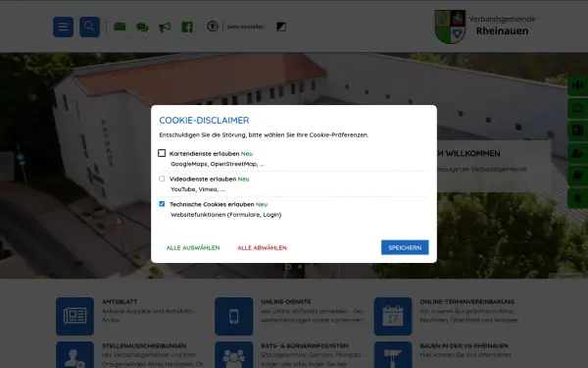Enable the Kartendienste erlauben checkbox
The height and width of the screenshot is (368, 588).
(x=162, y=153)
